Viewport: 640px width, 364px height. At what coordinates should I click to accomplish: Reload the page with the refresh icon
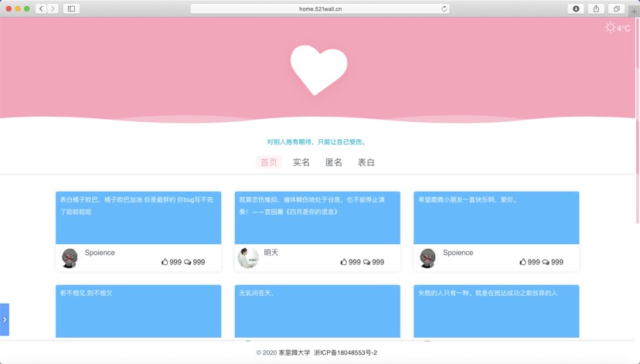[444, 9]
